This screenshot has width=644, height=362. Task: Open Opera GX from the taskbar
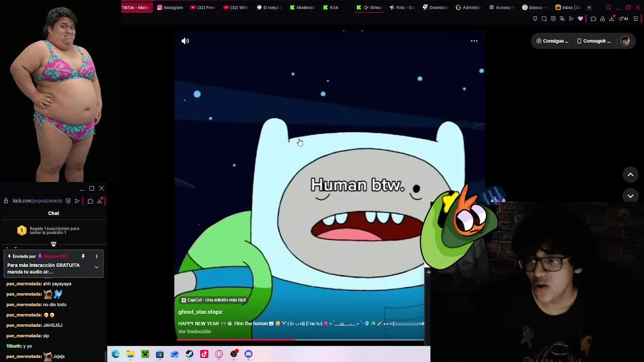tap(219, 354)
